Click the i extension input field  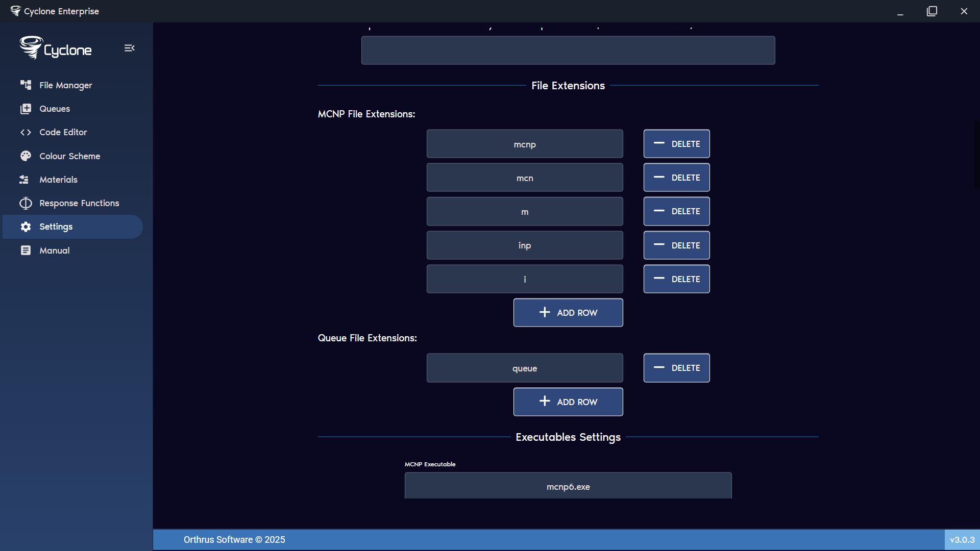(x=524, y=279)
